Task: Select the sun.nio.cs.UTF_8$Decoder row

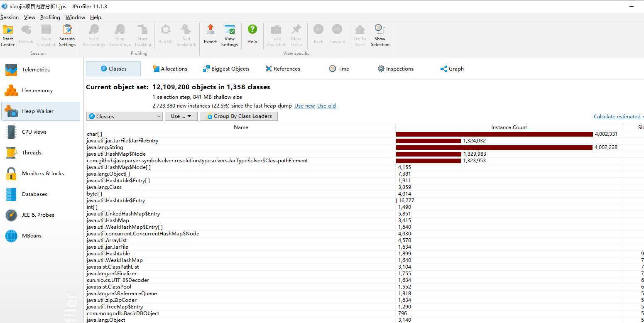Action: tap(365, 280)
